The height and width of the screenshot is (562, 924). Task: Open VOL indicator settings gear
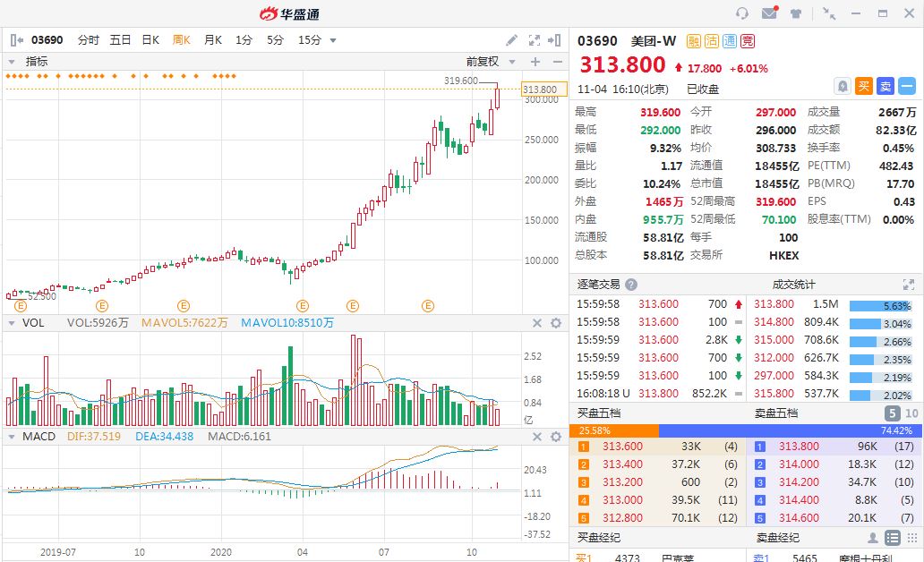click(x=556, y=323)
